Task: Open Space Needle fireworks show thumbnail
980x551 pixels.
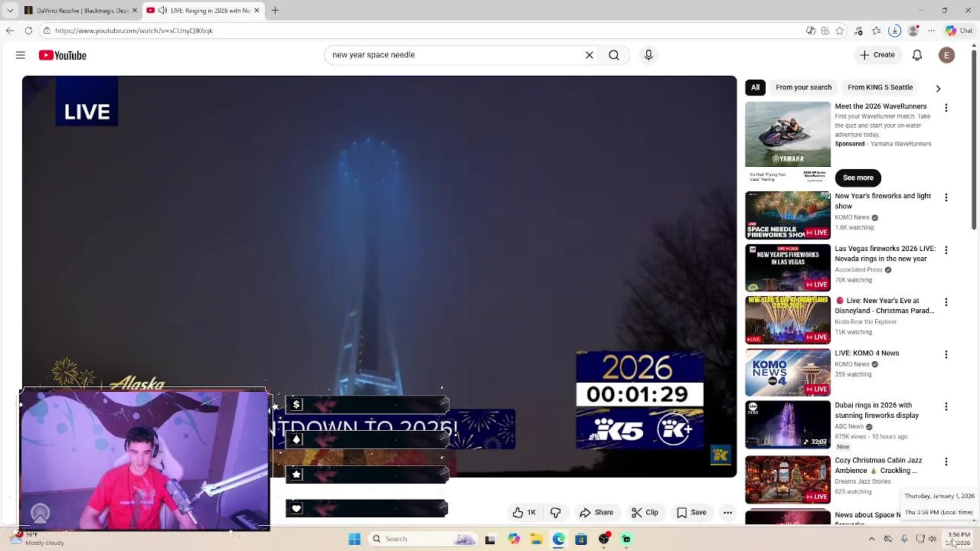Action: point(788,215)
